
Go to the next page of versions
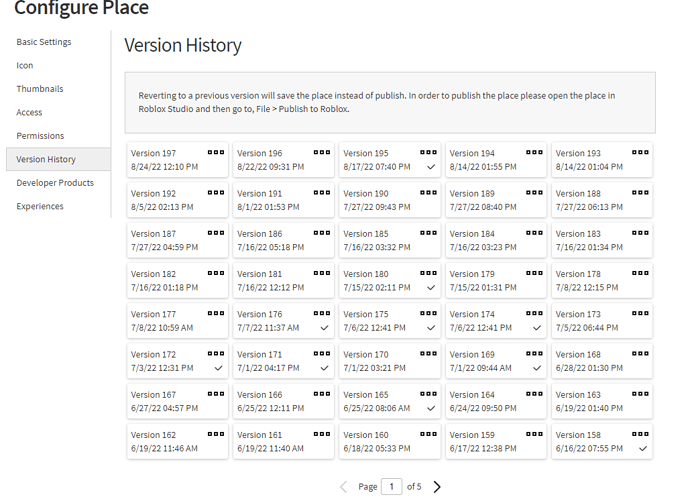tap(437, 487)
